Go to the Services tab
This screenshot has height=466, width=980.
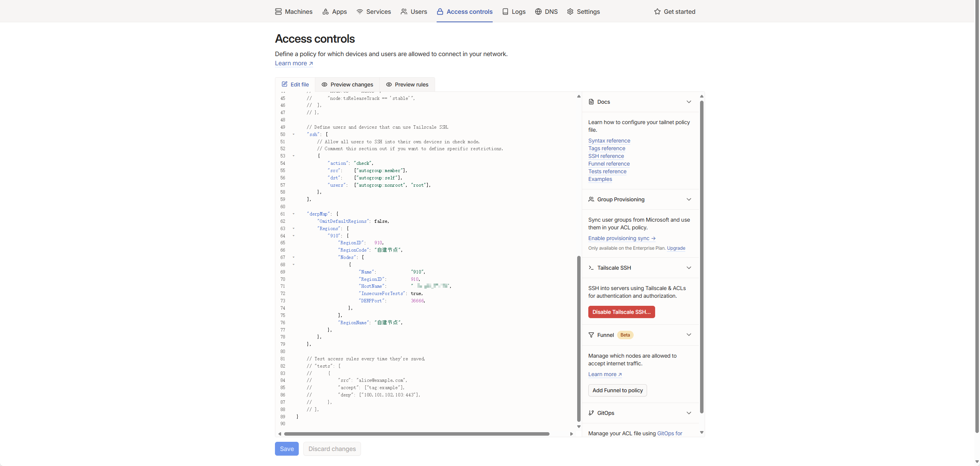pos(374,12)
